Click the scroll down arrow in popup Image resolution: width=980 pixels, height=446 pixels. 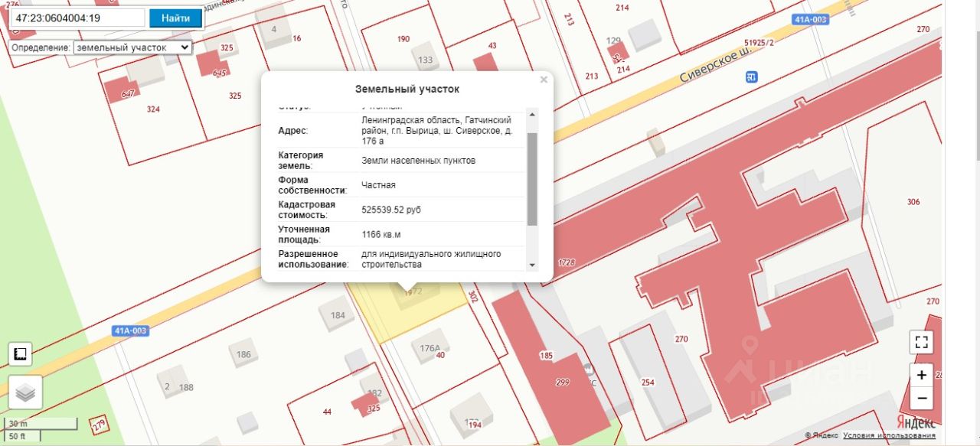pos(532,265)
